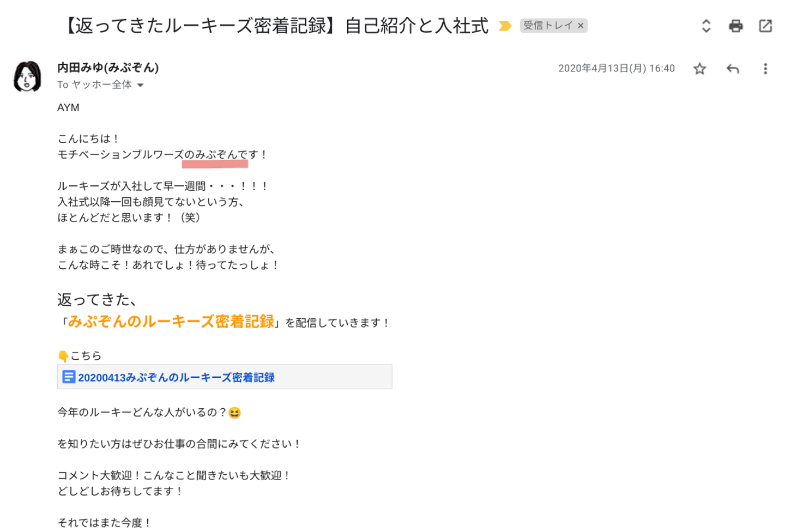Click the 2020年4月13日 16:40 timestamp
785x532 pixels.
tap(616, 69)
